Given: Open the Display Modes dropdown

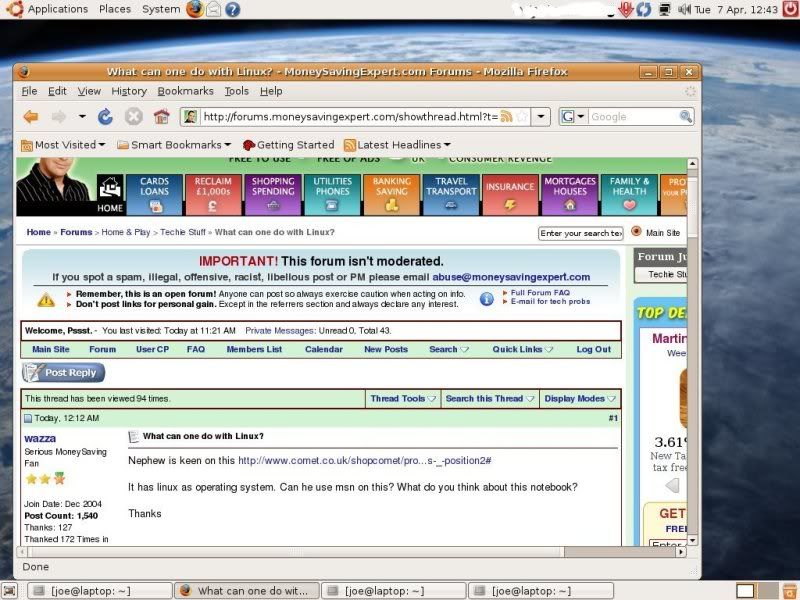Looking at the screenshot, I should pos(578,398).
